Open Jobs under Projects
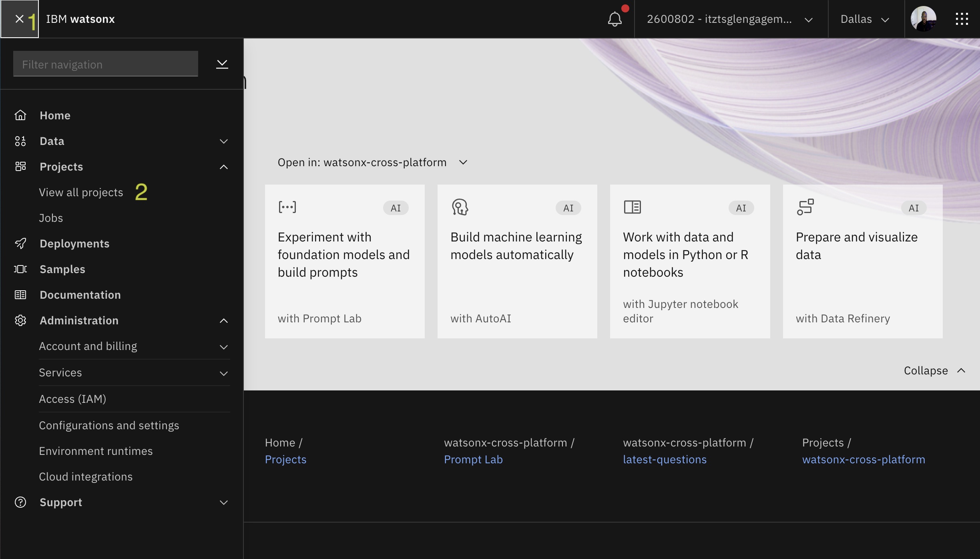The image size is (980, 559). pos(51,218)
